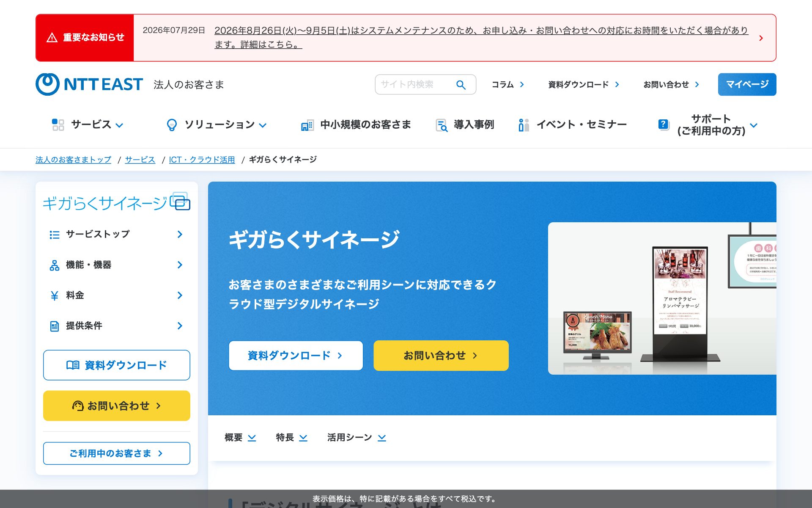Go to 法人のお客さまトップ breadcrumb
The width and height of the screenshot is (812, 508).
point(73,160)
